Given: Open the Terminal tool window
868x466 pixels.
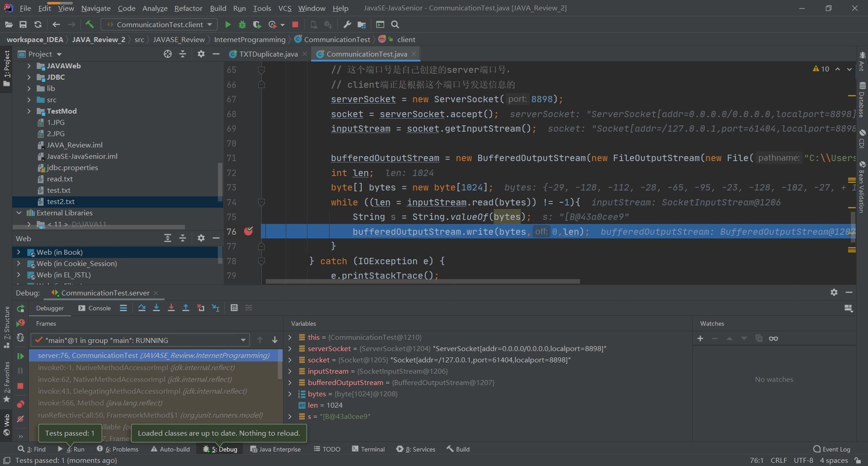Looking at the screenshot, I should click(x=368, y=449).
